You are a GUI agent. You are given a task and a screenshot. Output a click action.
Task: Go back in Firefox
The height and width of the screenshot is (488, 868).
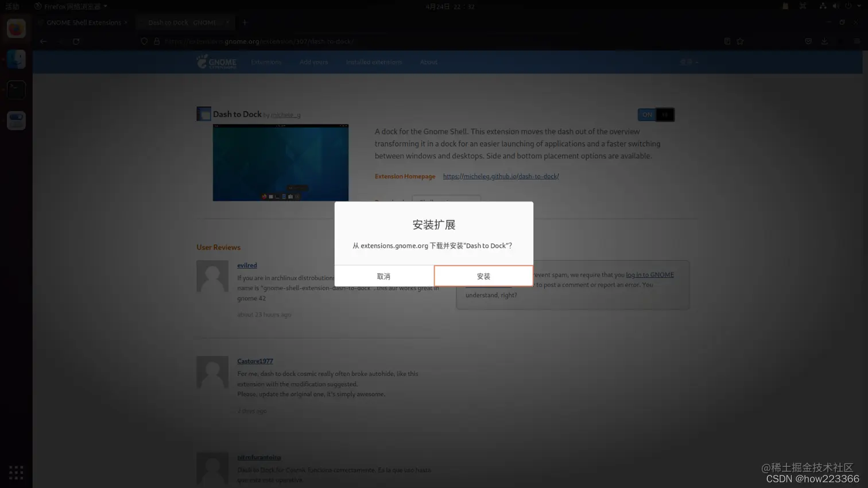point(43,41)
